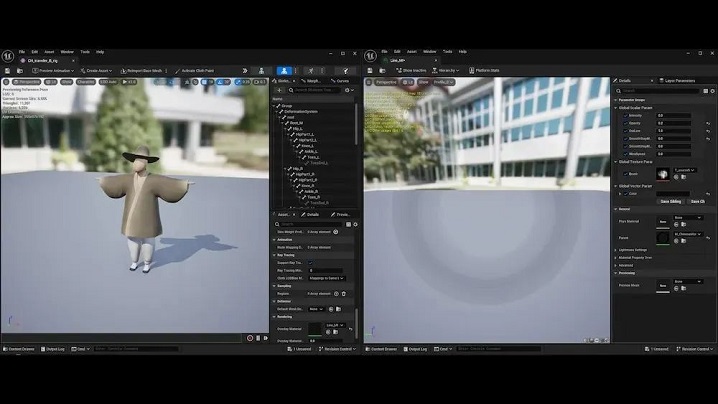Click the Save Child button
Image resolution: width=718 pixels, height=404 pixels.
click(697, 201)
